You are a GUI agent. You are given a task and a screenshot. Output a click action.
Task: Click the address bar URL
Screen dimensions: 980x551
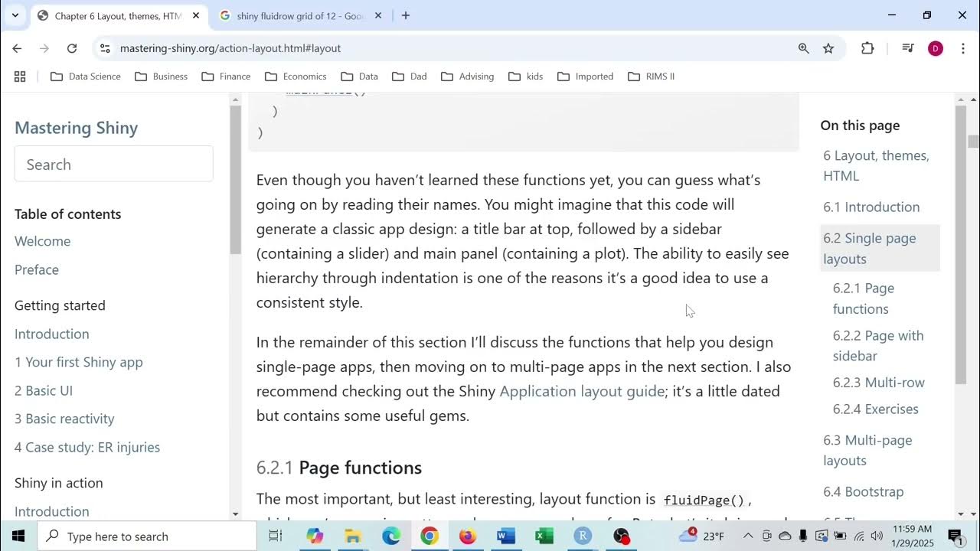tap(230, 48)
